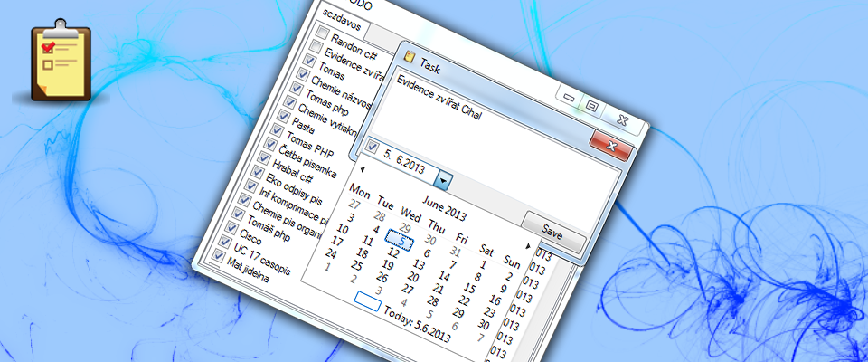Screen dimensions: 868x362
Task: Select day 19 in the June calendar
Action: pyautogui.click(x=387, y=265)
